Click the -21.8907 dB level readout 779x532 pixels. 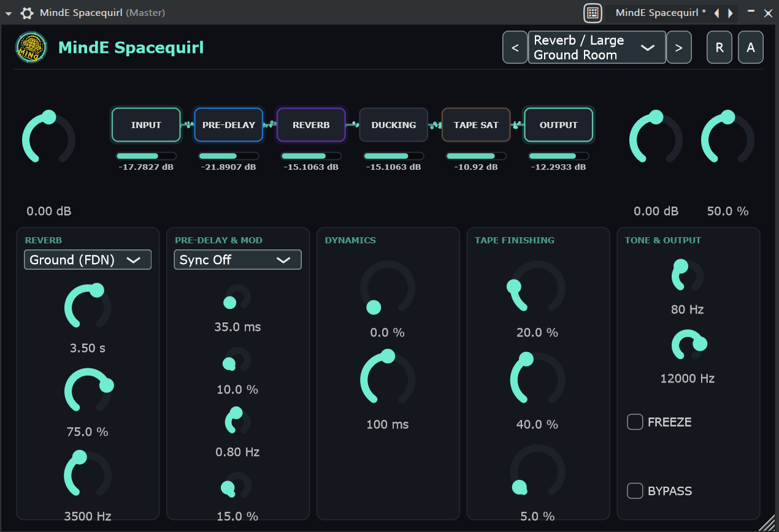(x=229, y=167)
